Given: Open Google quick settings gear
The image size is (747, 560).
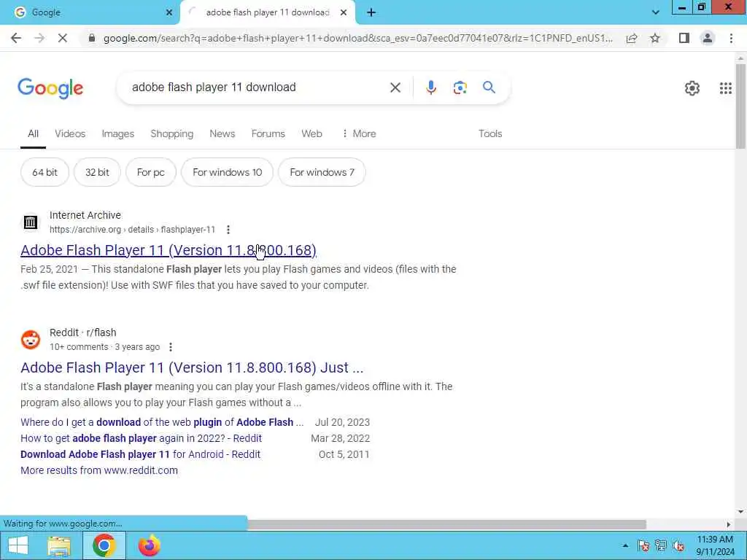Looking at the screenshot, I should pyautogui.click(x=692, y=88).
